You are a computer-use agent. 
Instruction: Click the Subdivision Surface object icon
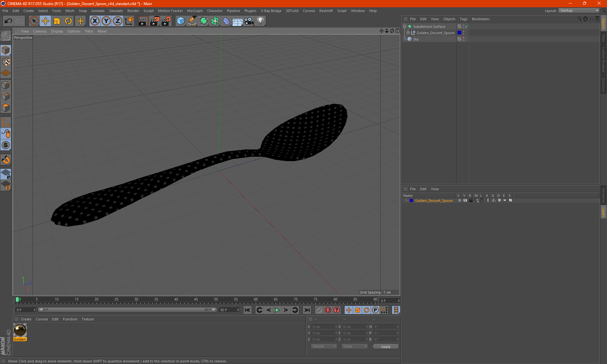[x=409, y=27]
